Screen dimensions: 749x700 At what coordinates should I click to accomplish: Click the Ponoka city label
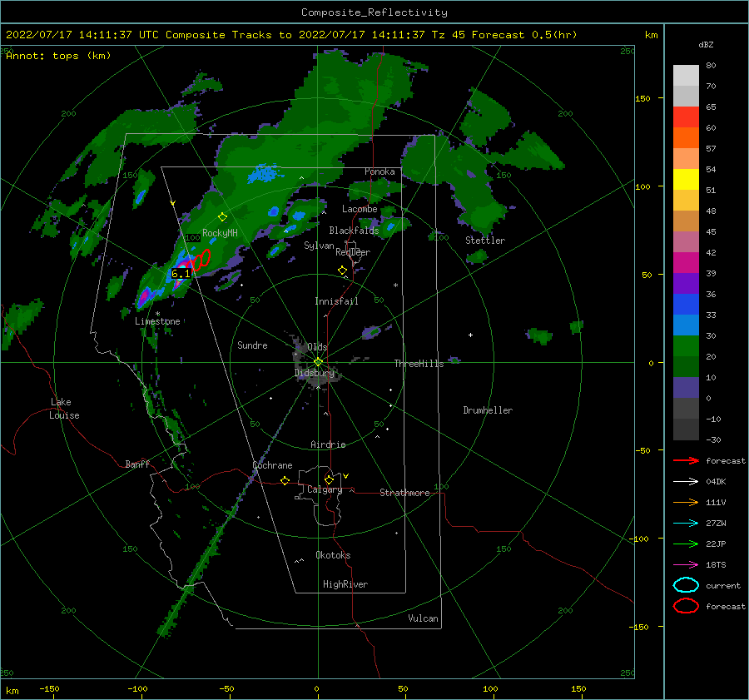(379, 171)
